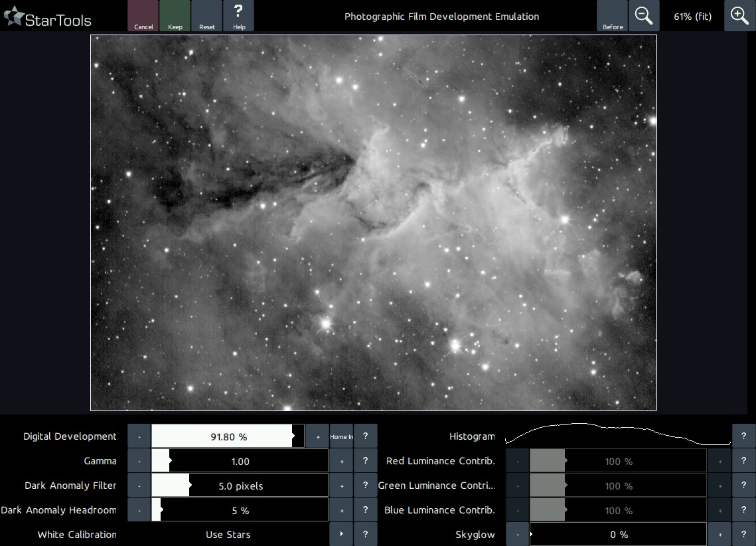The width and height of the screenshot is (756, 546).
Task: Click the nebula image preview
Action: click(373, 223)
